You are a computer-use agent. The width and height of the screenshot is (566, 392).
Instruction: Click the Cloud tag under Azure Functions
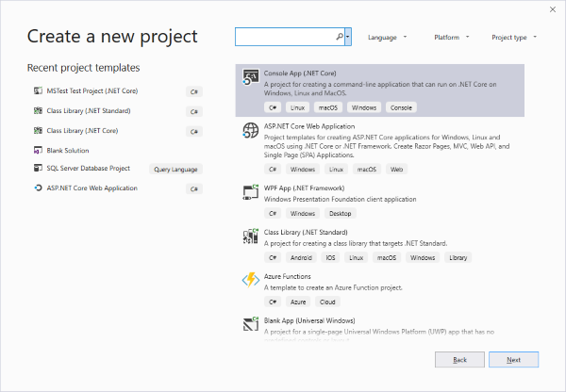coord(327,302)
